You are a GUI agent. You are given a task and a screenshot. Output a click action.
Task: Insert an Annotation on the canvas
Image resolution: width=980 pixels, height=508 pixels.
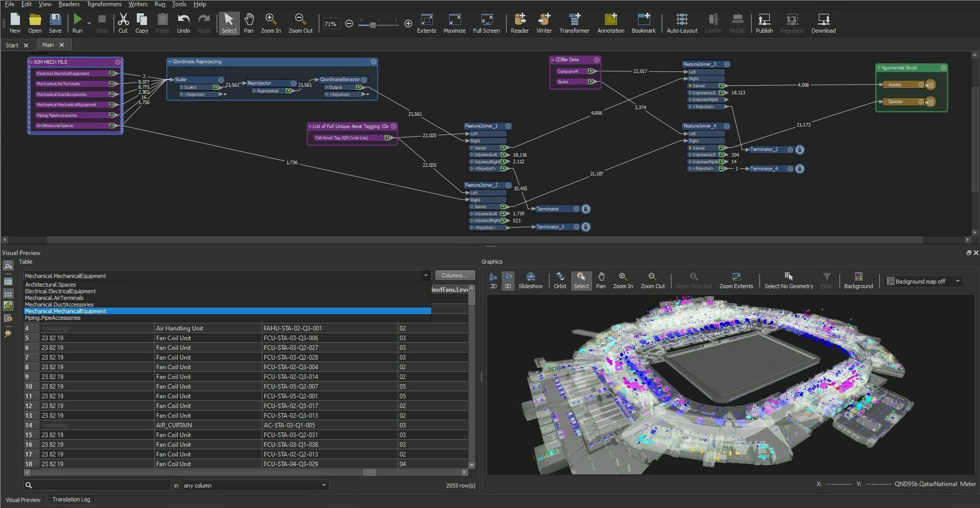point(610,23)
